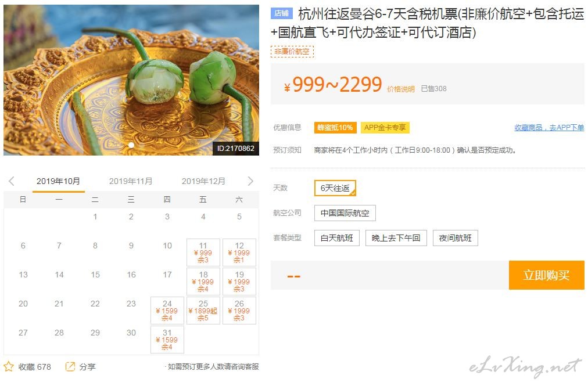The width and height of the screenshot is (588, 386).
Task: Pick October 11 priced ¥999
Action: point(203,252)
